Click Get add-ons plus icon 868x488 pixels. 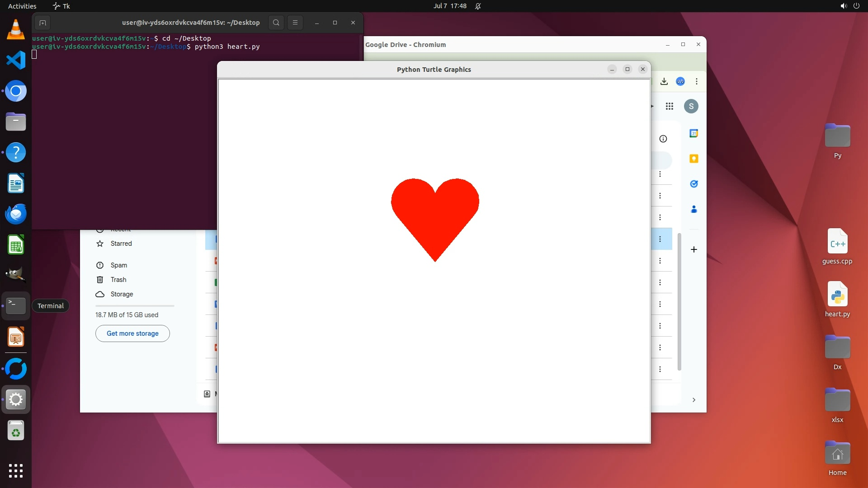693,249
